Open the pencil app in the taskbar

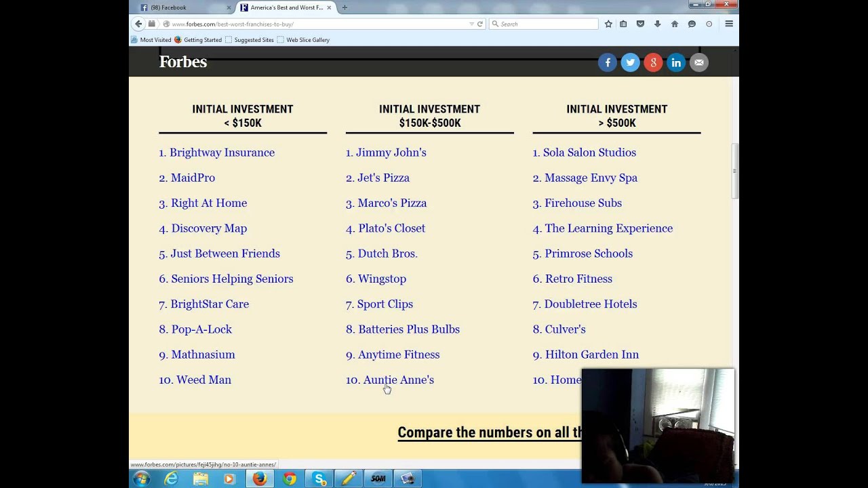pos(349,479)
